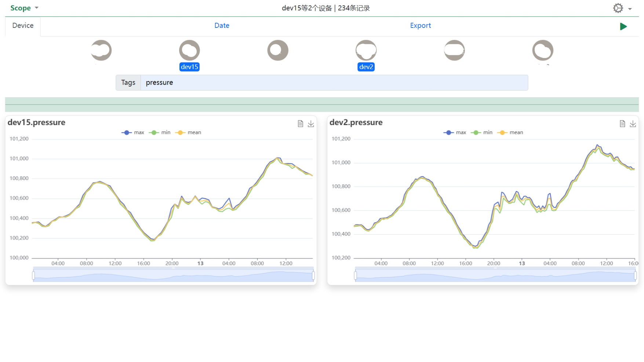Viewport: 644px width, 362px height.
Task: Click the Tags pressure input field
Action: [x=334, y=83]
